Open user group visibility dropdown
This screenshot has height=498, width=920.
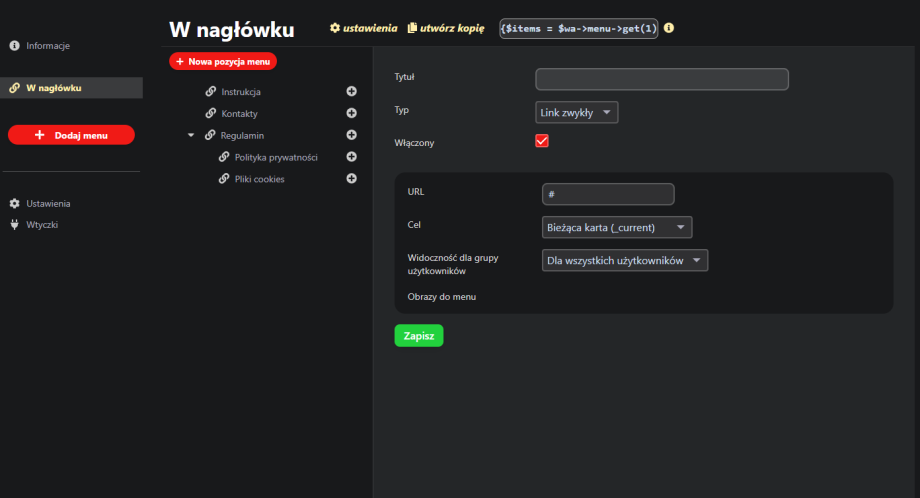point(625,260)
